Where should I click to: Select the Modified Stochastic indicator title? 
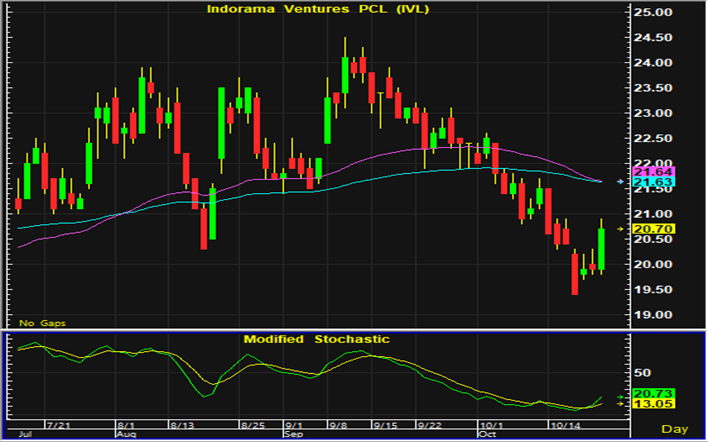[x=316, y=339]
